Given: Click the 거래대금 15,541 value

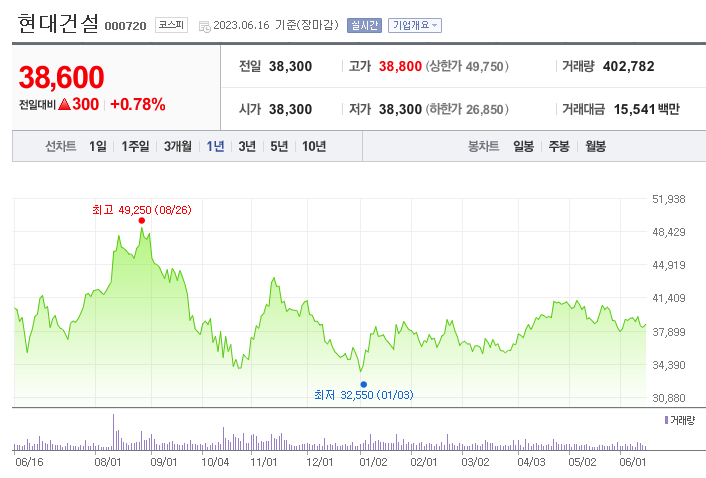Looking at the screenshot, I should tap(634, 109).
